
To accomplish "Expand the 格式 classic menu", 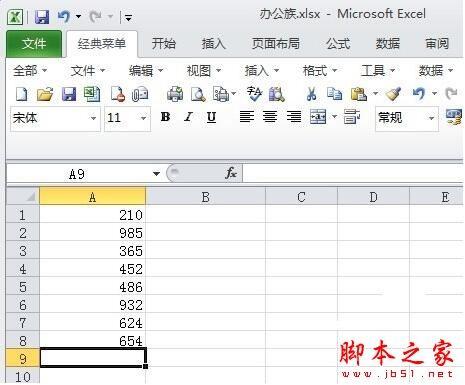I will tap(320, 71).
